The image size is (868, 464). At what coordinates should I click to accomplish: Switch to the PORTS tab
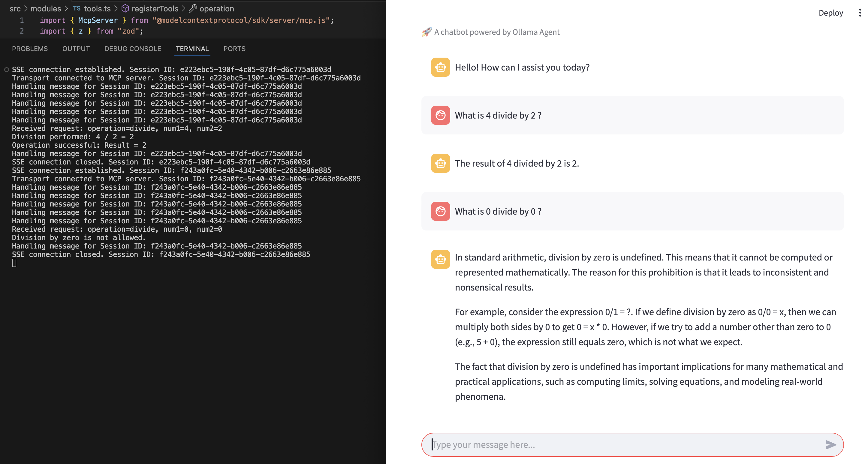[234, 49]
